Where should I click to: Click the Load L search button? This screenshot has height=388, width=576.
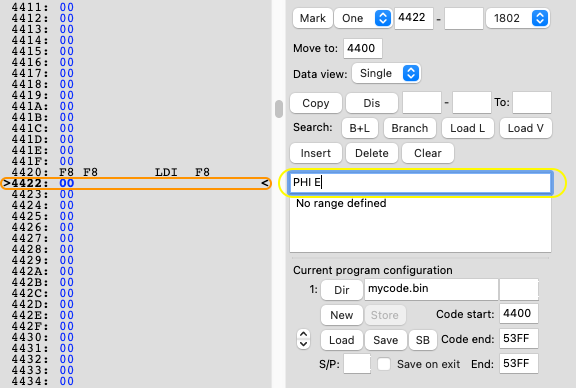pyautogui.click(x=467, y=128)
